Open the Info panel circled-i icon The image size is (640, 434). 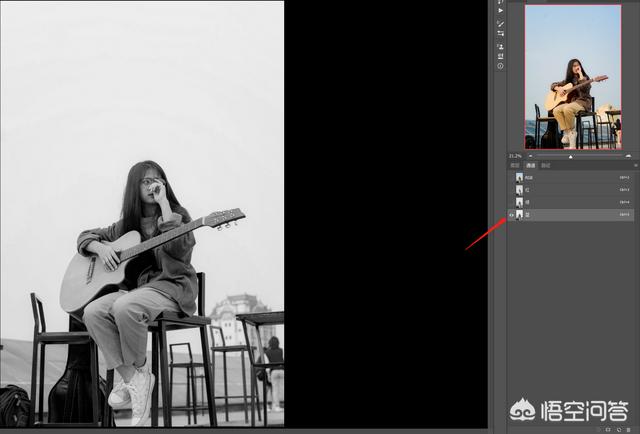click(x=500, y=66)
